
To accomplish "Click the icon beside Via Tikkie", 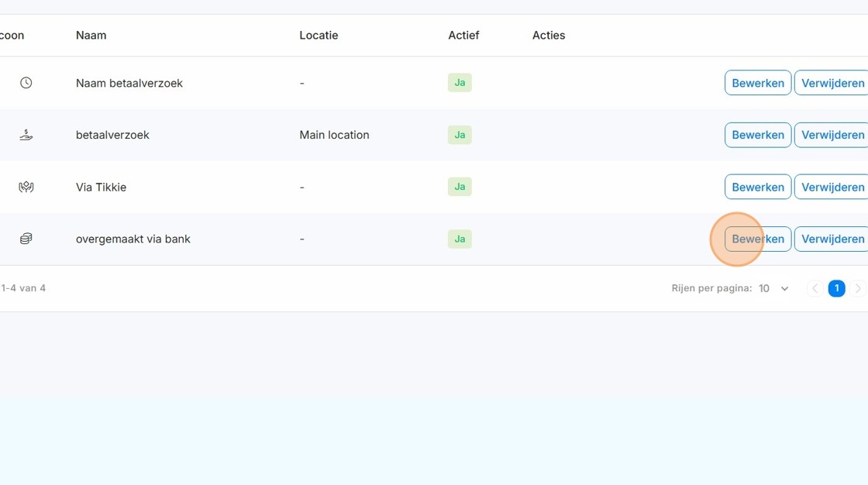I will coord(26,187).
